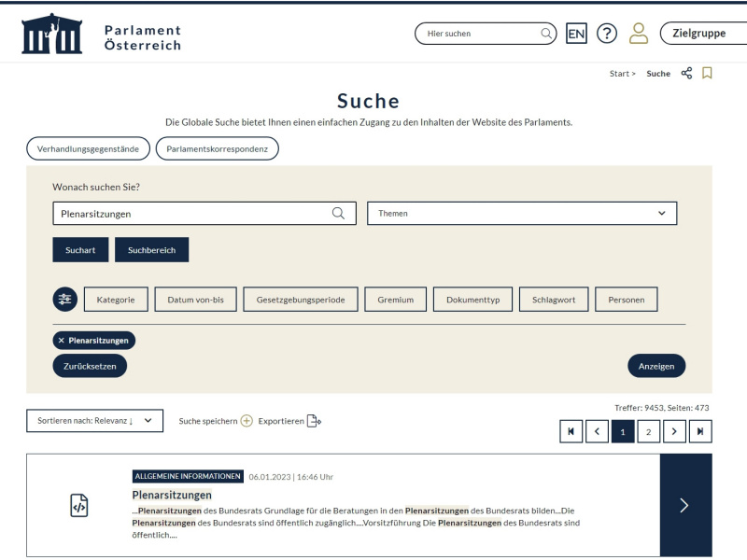Open the Zielgruppe menu
Screen dimensions: 747x560
702,34
